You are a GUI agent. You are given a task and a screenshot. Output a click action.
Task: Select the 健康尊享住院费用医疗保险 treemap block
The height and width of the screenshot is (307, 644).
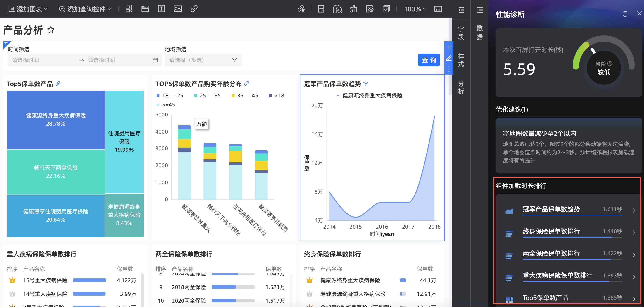[56, 216]
